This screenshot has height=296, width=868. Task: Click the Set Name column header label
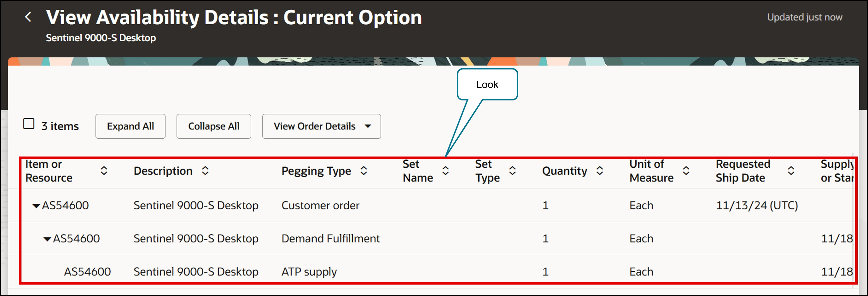(418, 170)
